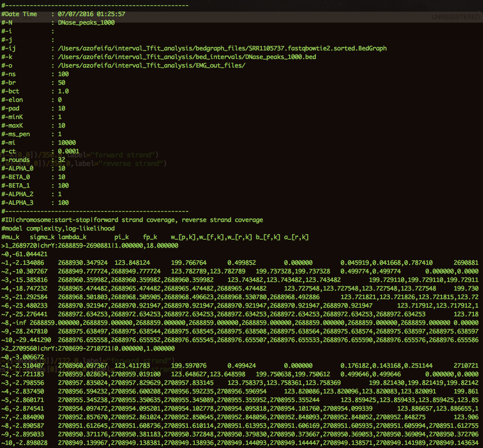Click the #-ct value 0.0001
Screen dimensions: 483x448
tap(68, 151)
